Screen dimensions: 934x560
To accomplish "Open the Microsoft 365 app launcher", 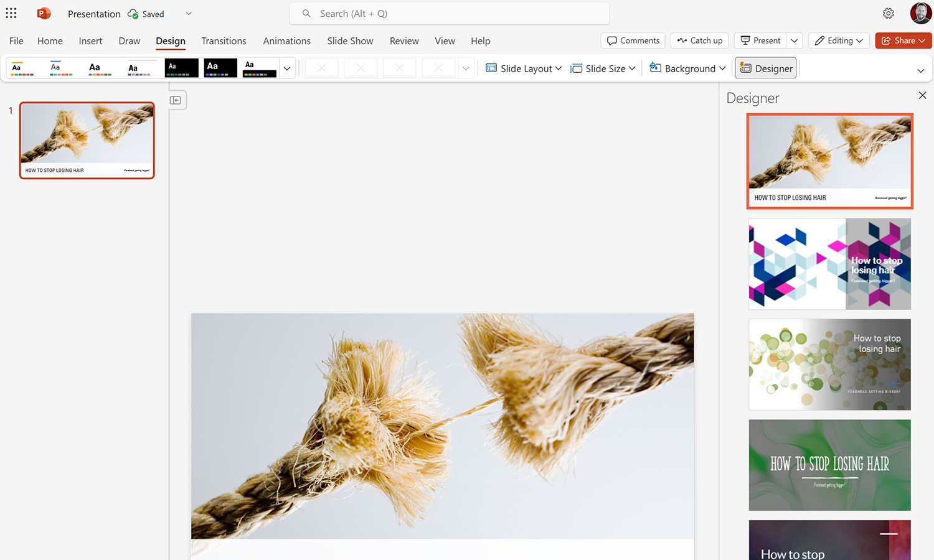I will pos(11,12).
